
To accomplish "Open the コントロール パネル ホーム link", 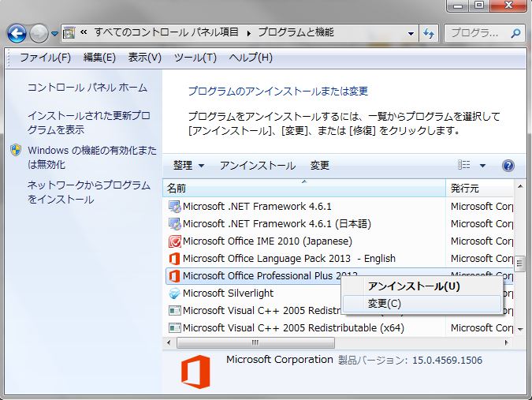I will pyautogui.click(x=87, y=88).
